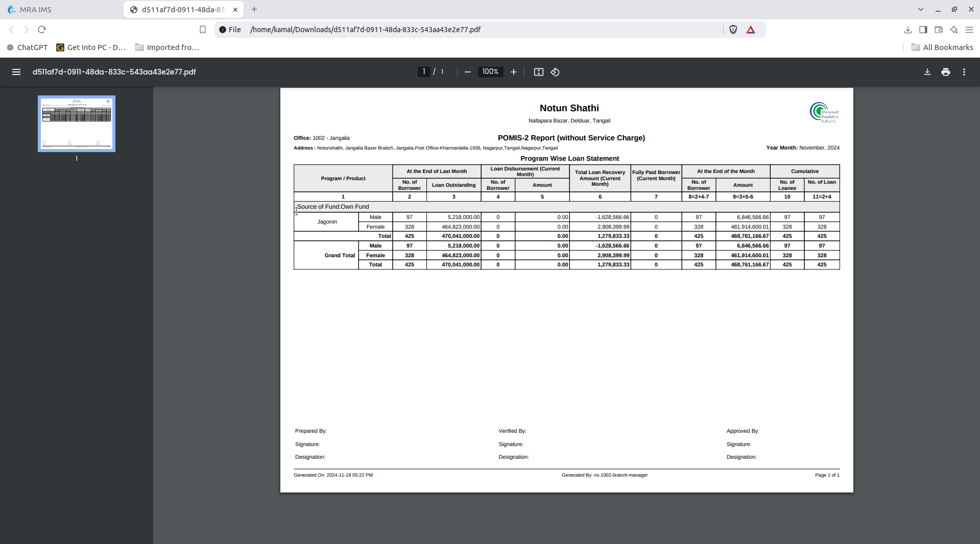Click the PDF file name in toolbar
Screen dimensions: 980x544
click(x=114, y=72)
